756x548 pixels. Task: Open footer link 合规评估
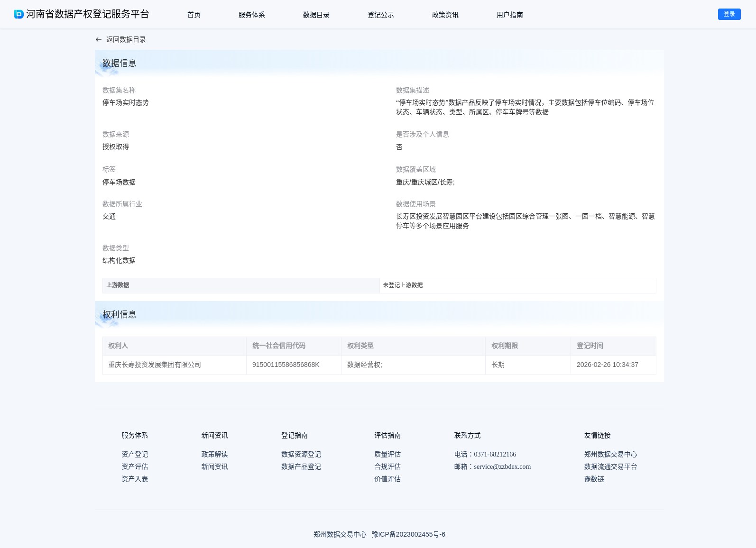(387, 466)
